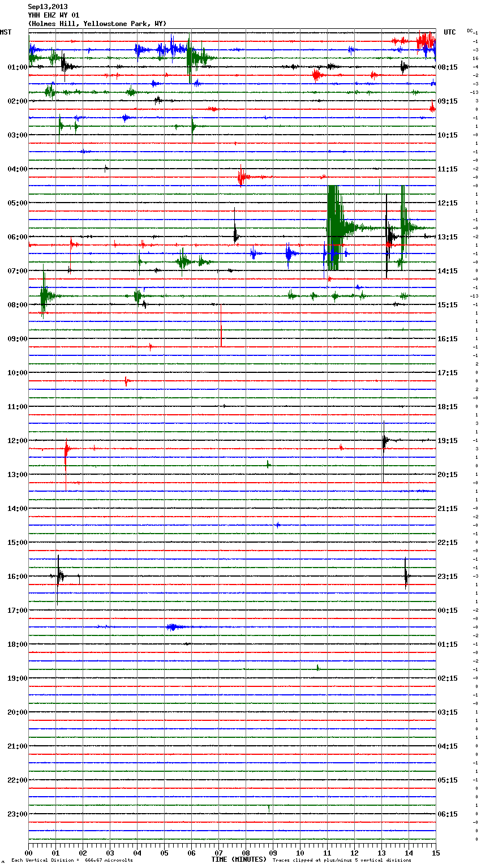This screenshot has width=481, height=868.
Task: Select the 10:00 MST row label
Action: coord(17,373)
